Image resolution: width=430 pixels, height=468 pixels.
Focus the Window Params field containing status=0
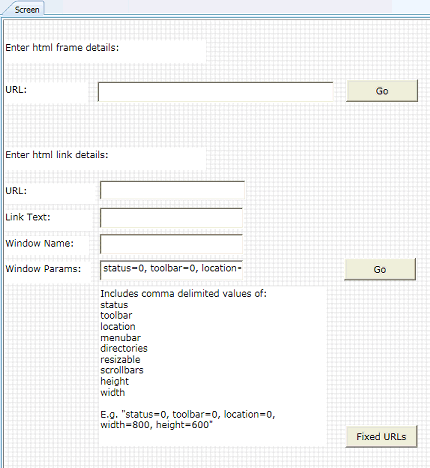[x=171, y=270]
